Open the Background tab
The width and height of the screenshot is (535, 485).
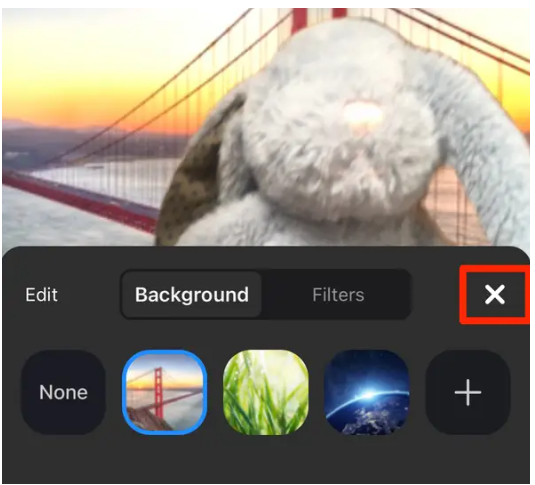(x=192, y=295)
